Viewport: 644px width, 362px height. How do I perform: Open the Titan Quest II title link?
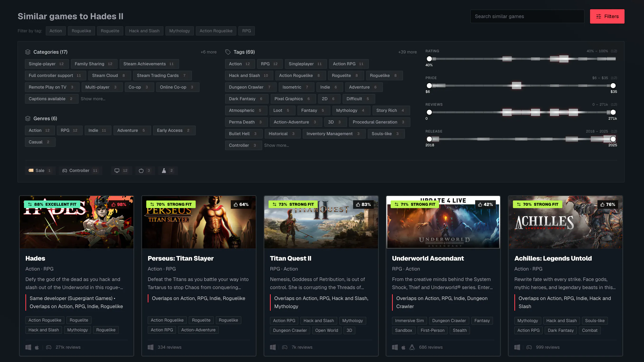[290, 258]
